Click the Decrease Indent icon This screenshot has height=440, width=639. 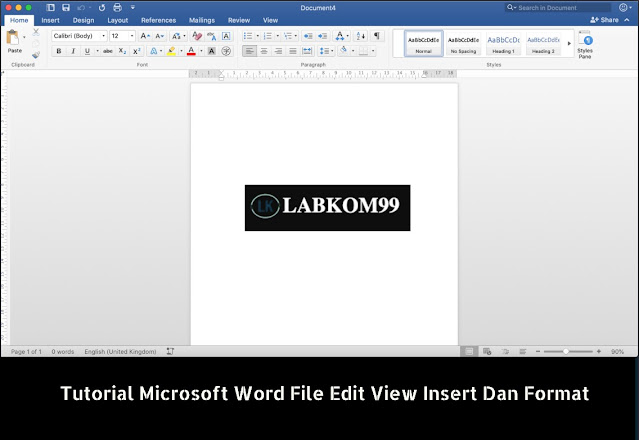point(308,36)
